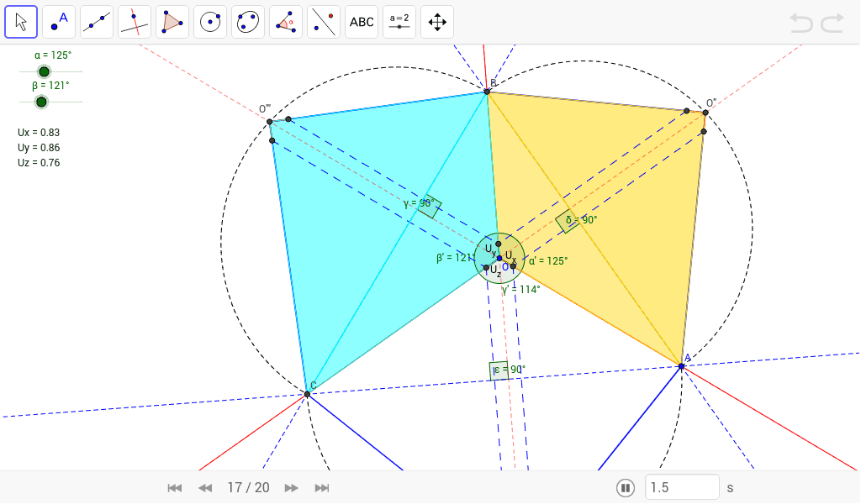Select the Ellipse conic tool
Image resolution: width=861 pixels, height=504 pixels.
248,22
